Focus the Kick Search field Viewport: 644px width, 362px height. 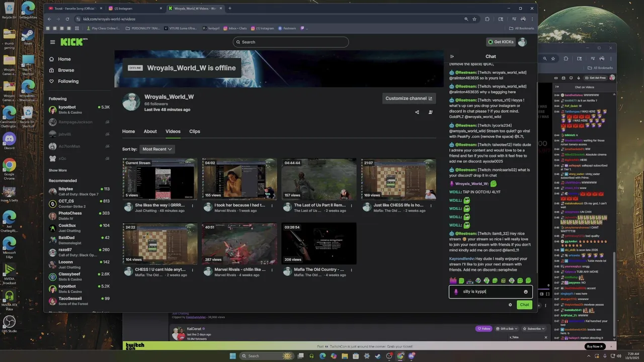[291, 42]
